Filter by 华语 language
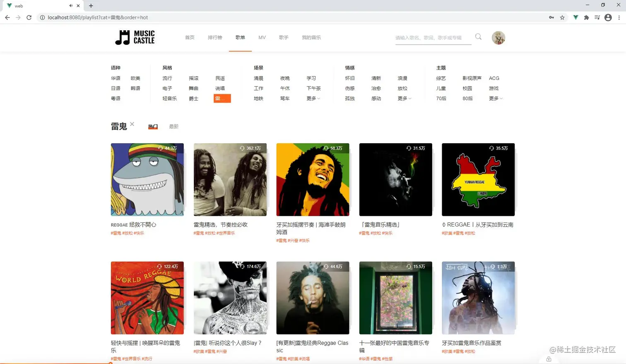The width and height of the screenshot is (626, 364). tap(116, 78)
